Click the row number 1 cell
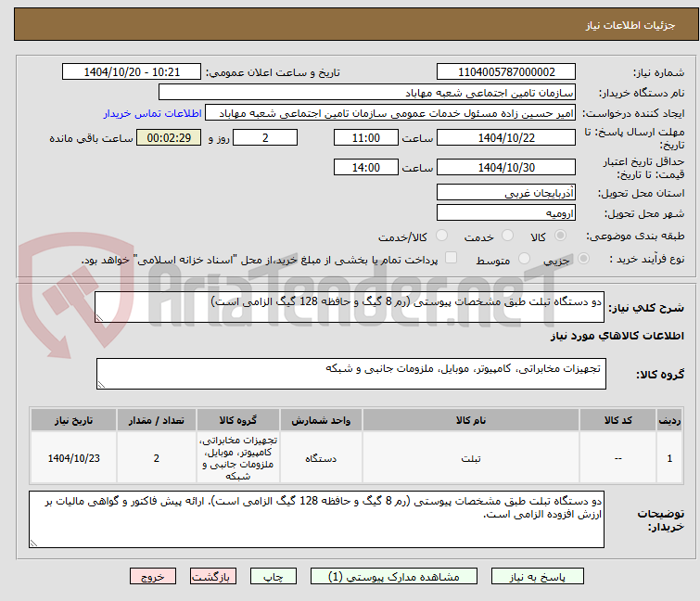The width and height of the screenshot is (700, 601). click(669, 458)
